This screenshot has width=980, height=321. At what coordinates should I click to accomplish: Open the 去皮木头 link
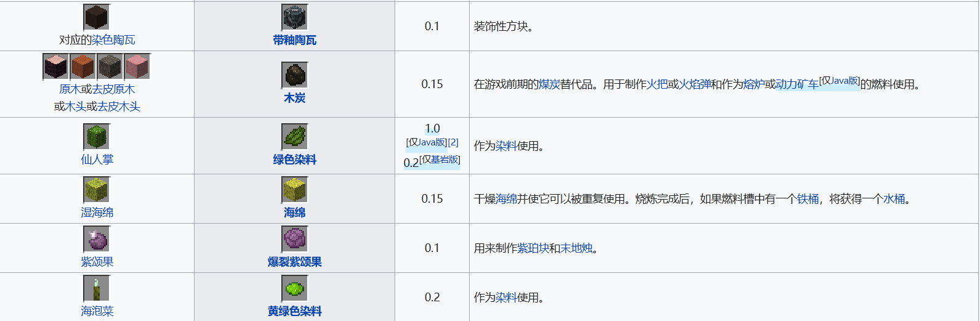119,107
